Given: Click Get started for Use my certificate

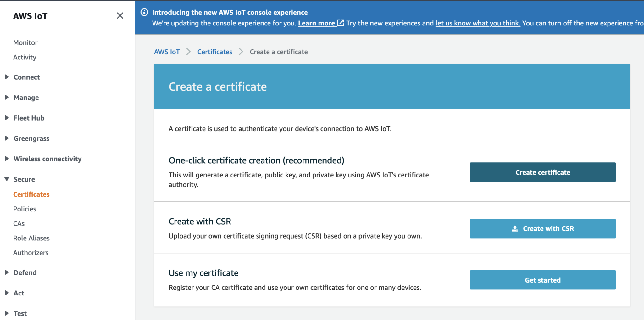Looking at the screenshot, I should pos(543,280).
